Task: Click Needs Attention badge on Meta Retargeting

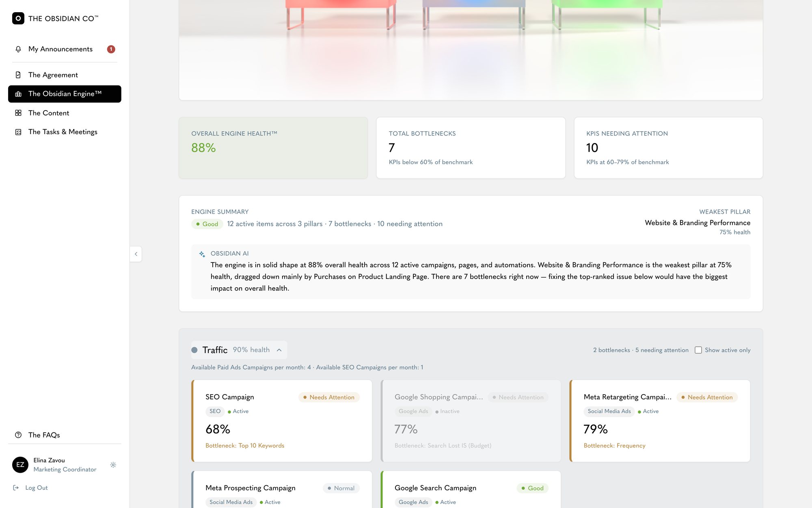Action: point(707,397)
